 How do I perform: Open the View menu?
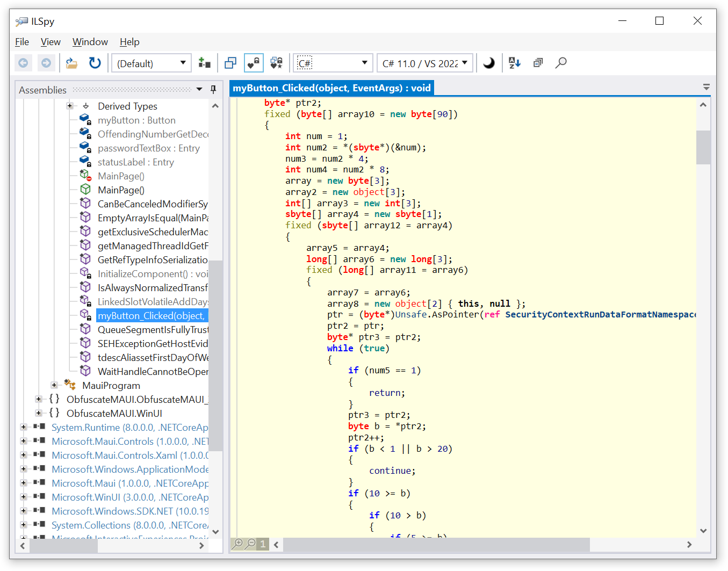pos(50,41)
